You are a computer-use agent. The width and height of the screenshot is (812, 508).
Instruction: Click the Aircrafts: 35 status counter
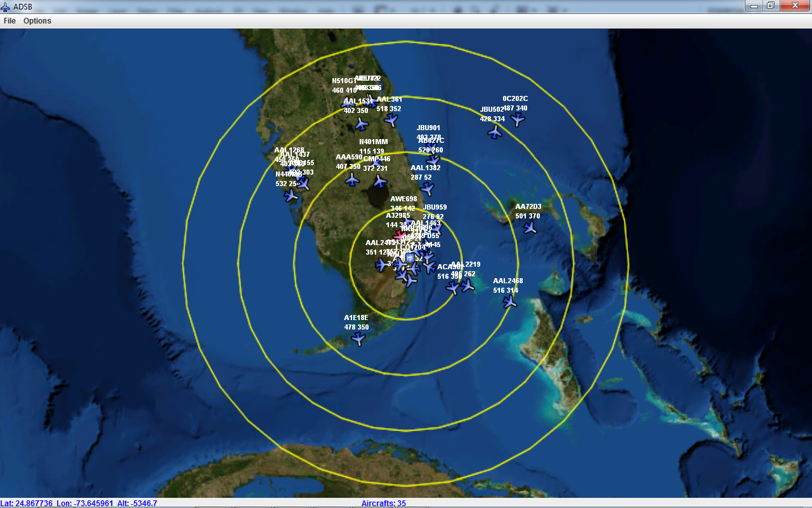(x=384, y=504)
